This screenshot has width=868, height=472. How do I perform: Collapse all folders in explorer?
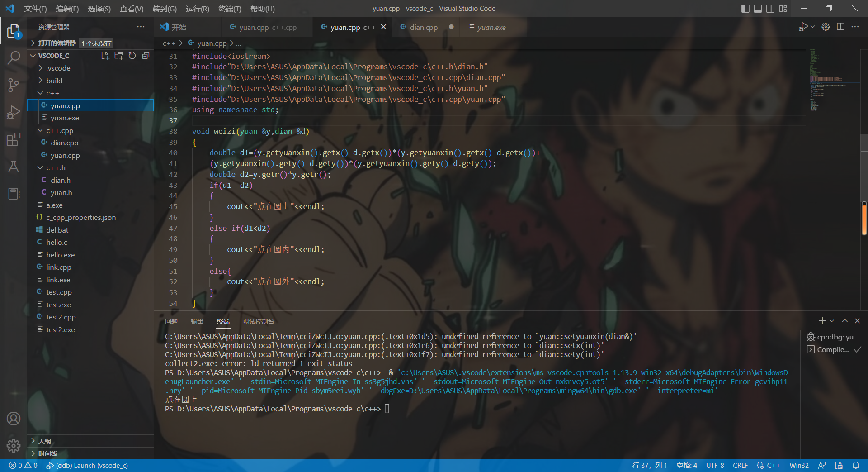pyautogui.click(x=146, y=56)
